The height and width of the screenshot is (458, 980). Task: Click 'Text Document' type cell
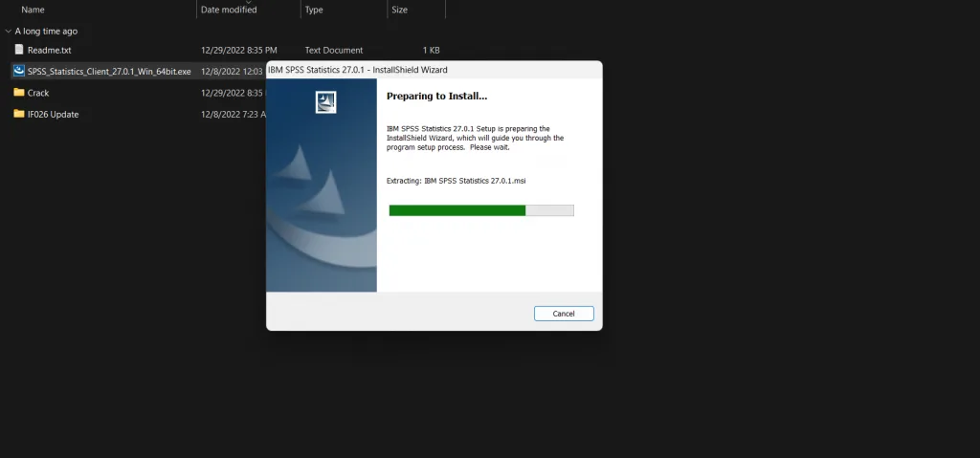(334, 50)
